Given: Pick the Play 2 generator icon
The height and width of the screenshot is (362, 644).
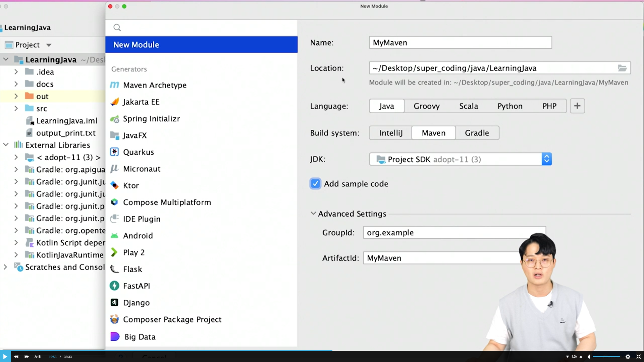Looking at the screenshot, I should [114, 252].
